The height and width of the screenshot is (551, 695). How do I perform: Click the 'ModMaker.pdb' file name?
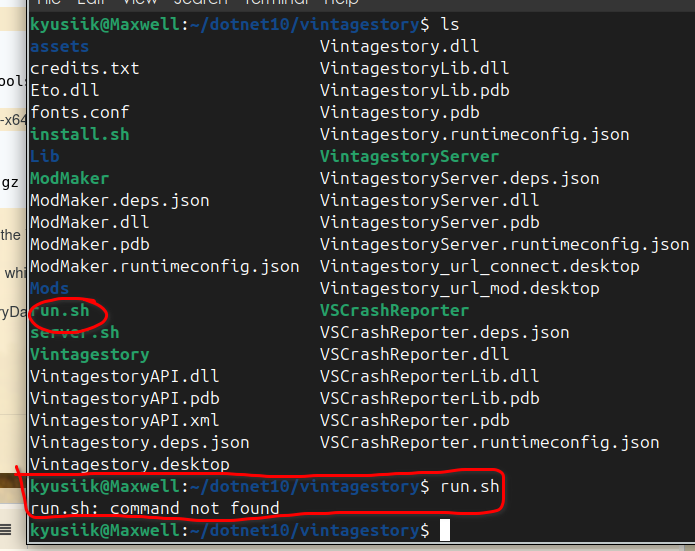tap(90, 244)
